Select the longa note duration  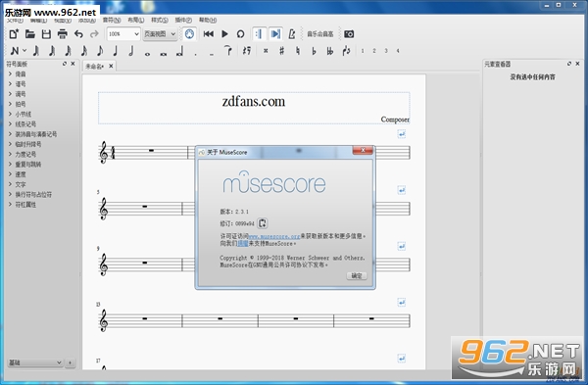point(180,52)
